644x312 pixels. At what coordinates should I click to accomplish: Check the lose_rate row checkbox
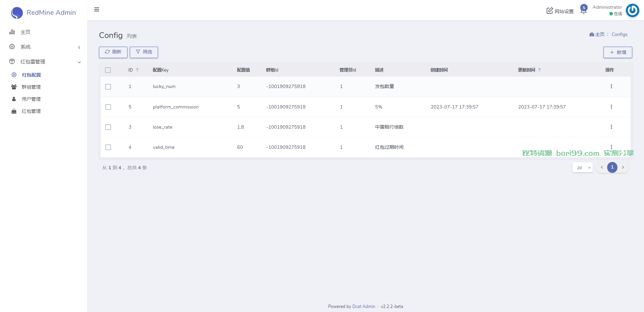click(108, 127)
